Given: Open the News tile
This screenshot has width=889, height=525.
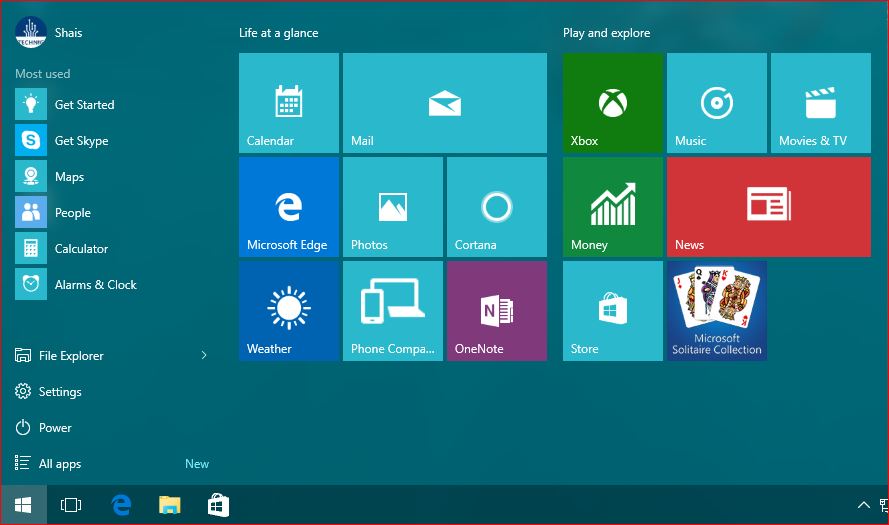Looking at the screenshot, I should [x=769, y=207].
